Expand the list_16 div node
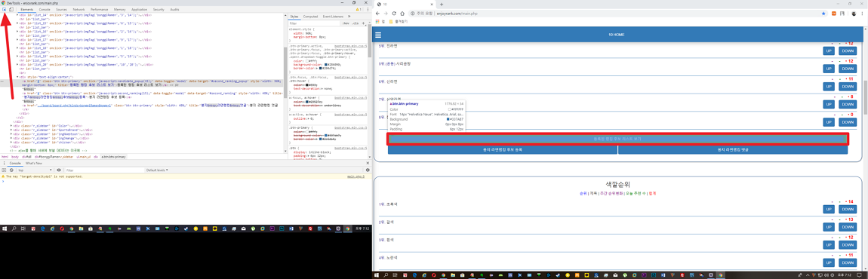868x279 pixels. tap(17, 32)
